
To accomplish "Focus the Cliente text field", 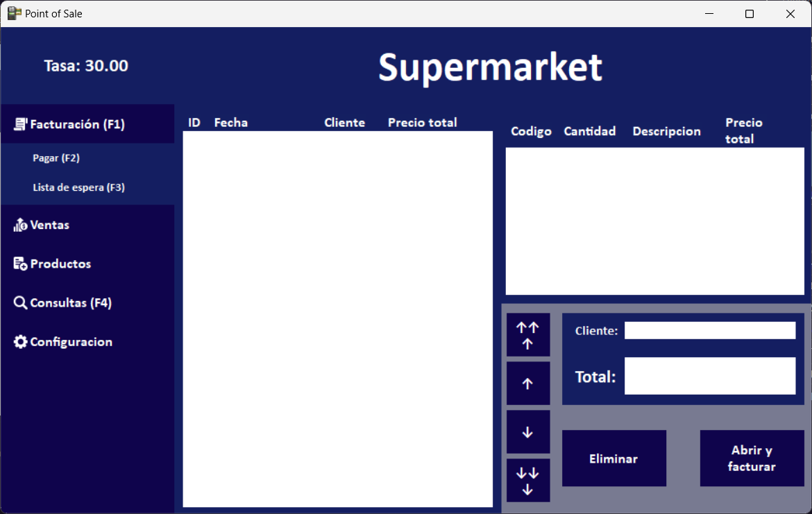I will (709, 331).
